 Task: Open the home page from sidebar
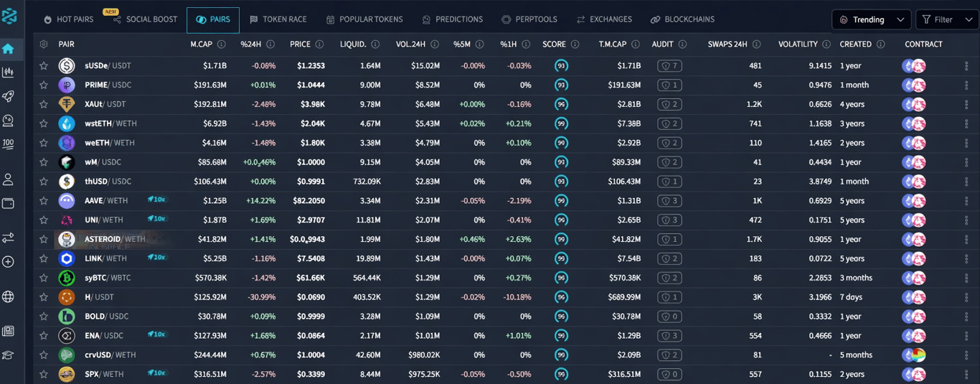(x=8, y=49)
